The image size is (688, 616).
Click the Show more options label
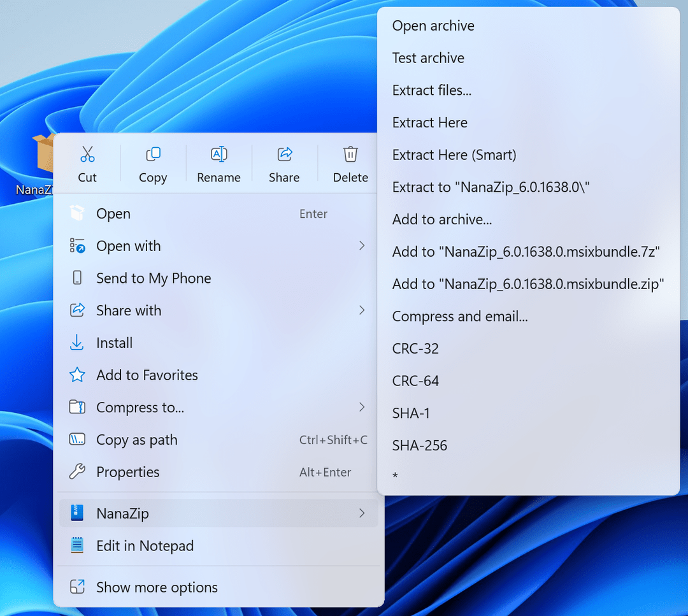tap(157, 587)
